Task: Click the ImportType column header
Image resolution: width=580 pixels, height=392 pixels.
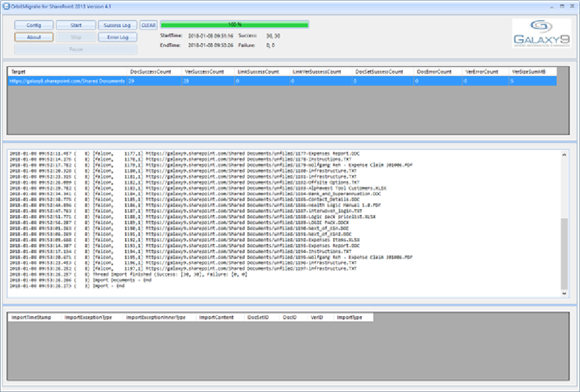Action: [353, 317]
